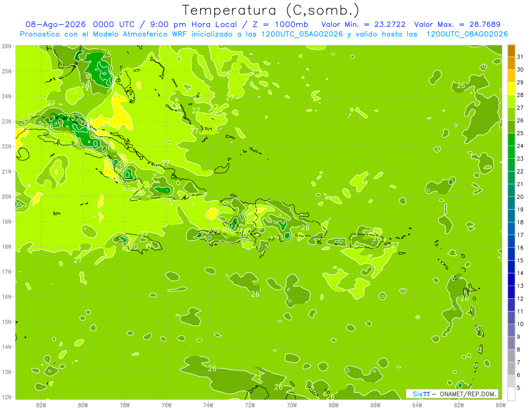
Task: Click the 'Valor Min. = 23.2722' text
Action: point(363,24)
